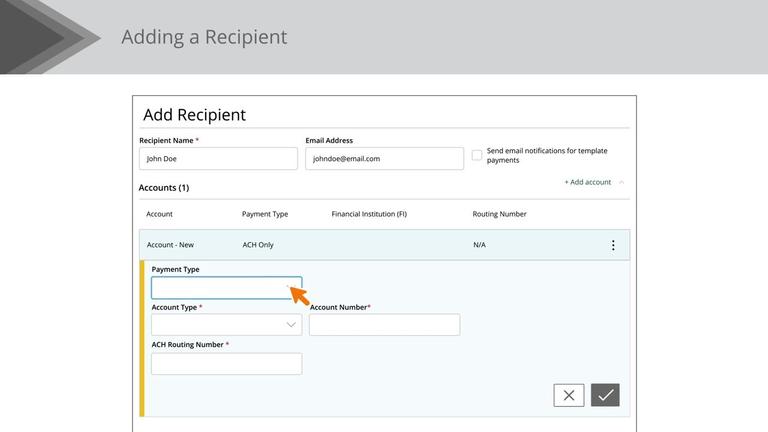Click the Account column header
Image resolution: width=768 pixels, height=432 pixels.
pos(159,214)
